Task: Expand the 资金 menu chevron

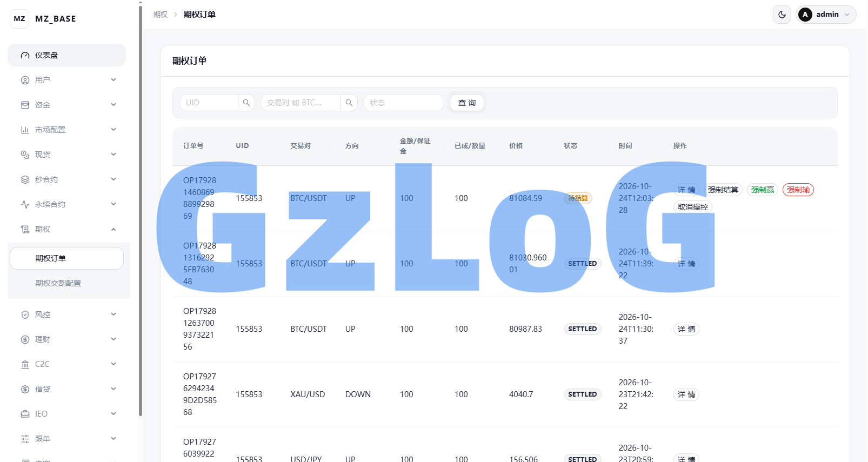Action: point(113,105)
